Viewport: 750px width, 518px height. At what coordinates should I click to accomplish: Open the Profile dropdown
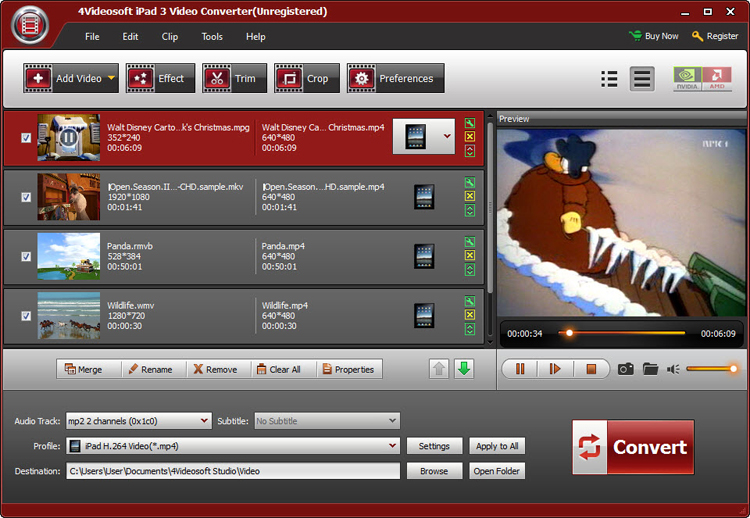pos(233,446)
